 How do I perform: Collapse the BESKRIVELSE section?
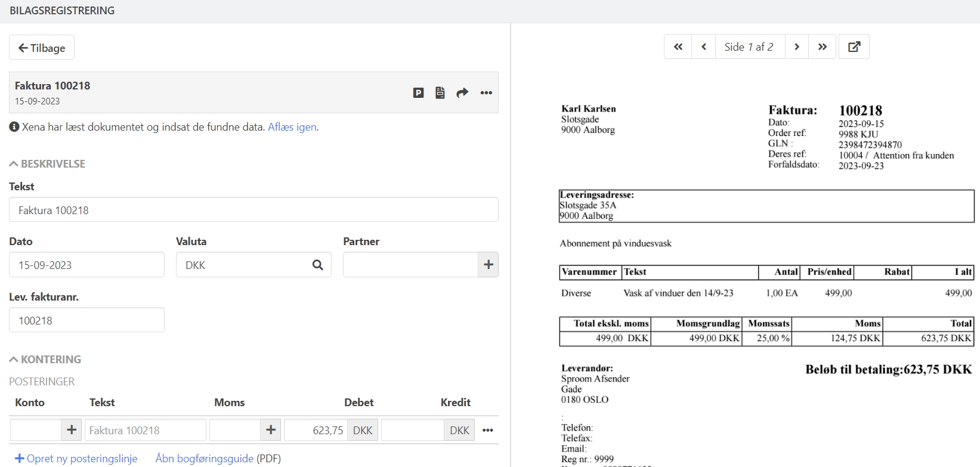pyautogui.click(x=48, y=164)
